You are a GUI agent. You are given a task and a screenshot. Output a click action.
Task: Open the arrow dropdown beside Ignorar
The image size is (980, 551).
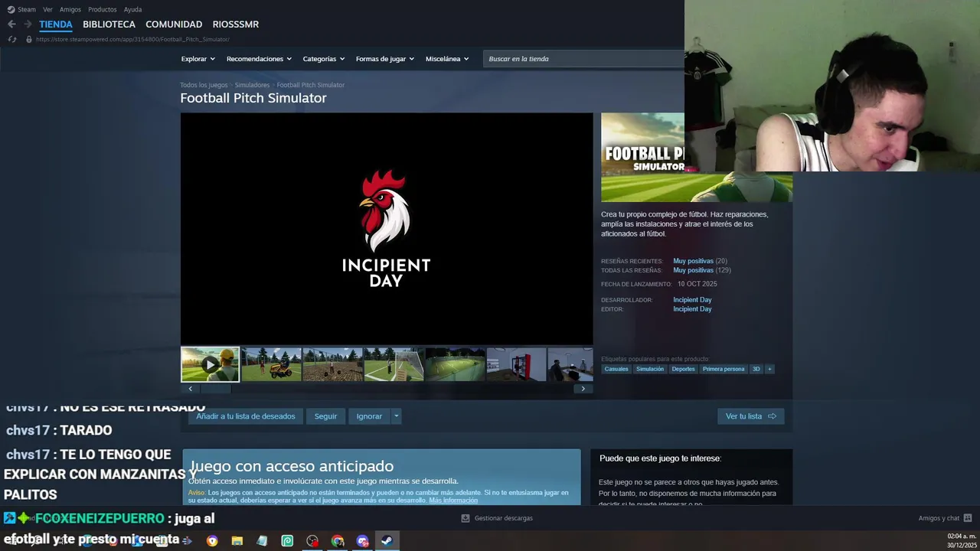pos(396,416)
